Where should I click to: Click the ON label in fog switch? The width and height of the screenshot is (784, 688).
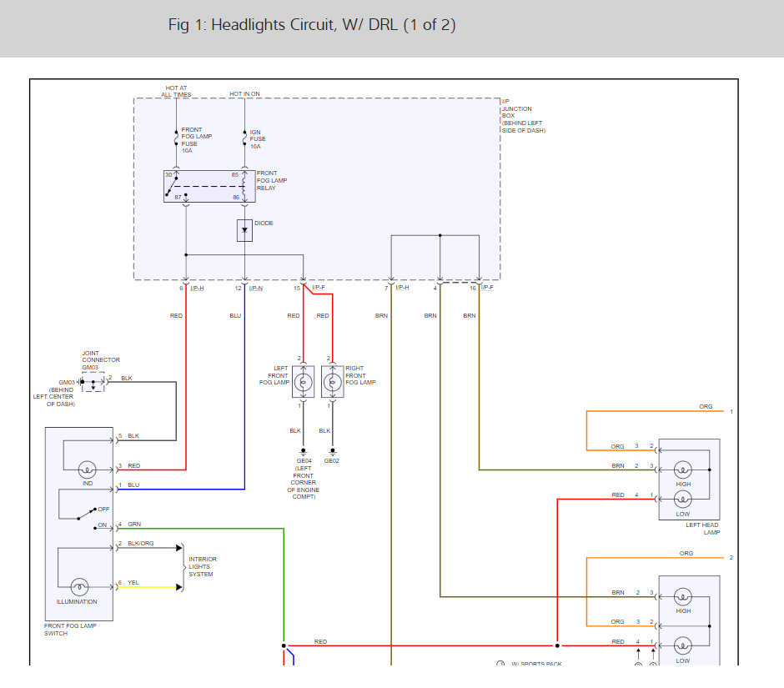tap(102, 525)
